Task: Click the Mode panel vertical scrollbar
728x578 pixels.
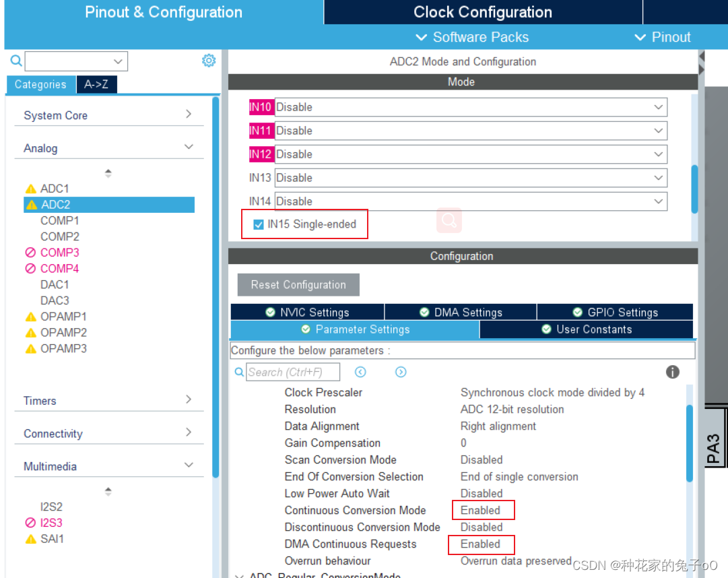Action: coord(694,189)
